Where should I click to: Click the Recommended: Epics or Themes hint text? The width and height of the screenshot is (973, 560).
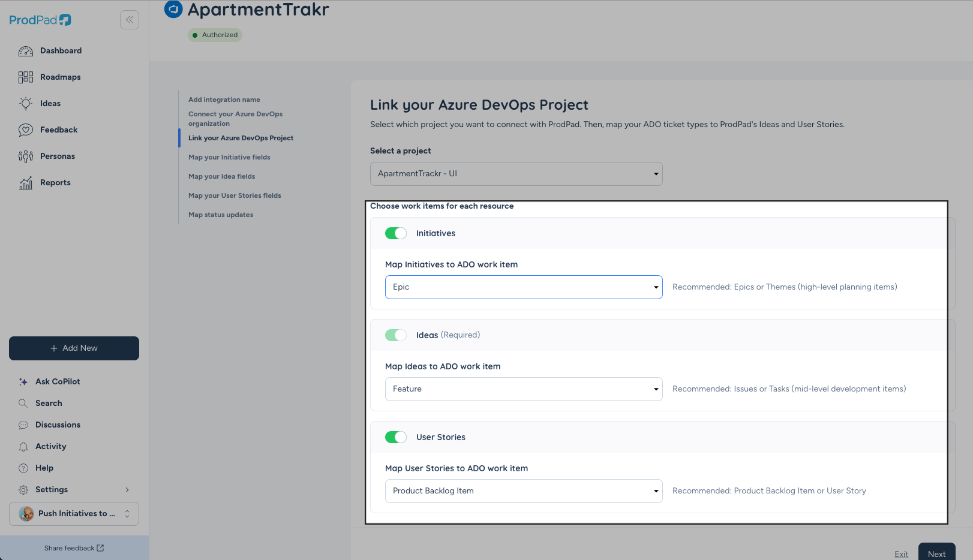(x=785, y=287)
